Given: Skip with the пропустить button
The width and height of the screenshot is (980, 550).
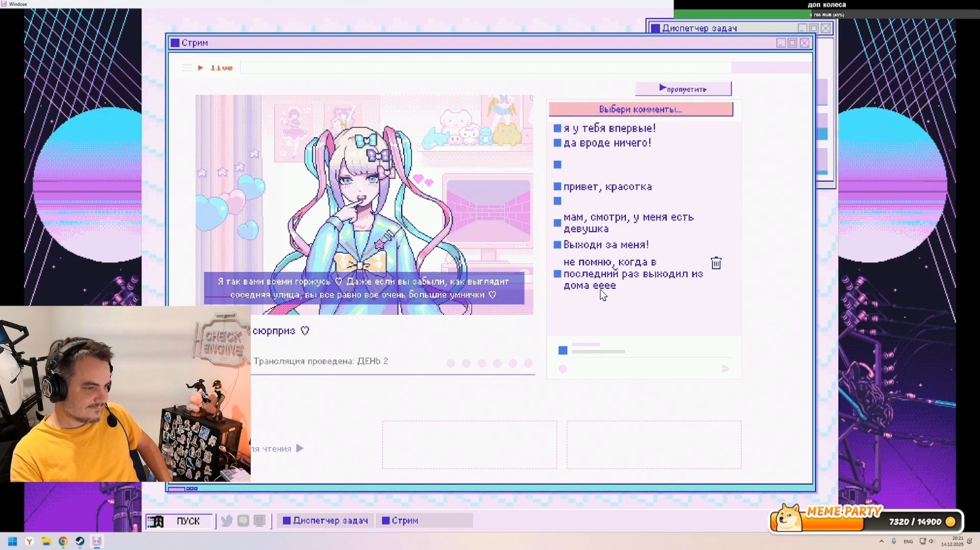Looking at the screenshot, I should click(x=683, y=89).
